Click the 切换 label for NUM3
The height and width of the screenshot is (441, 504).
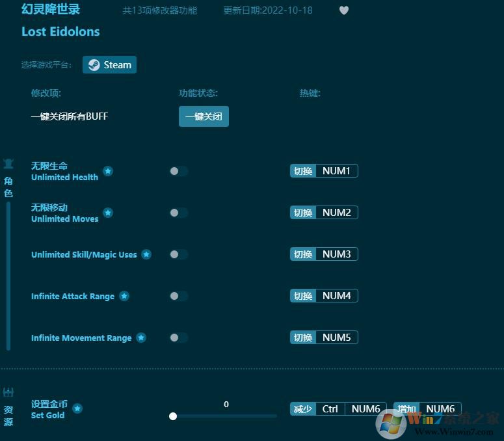[303, 254]
